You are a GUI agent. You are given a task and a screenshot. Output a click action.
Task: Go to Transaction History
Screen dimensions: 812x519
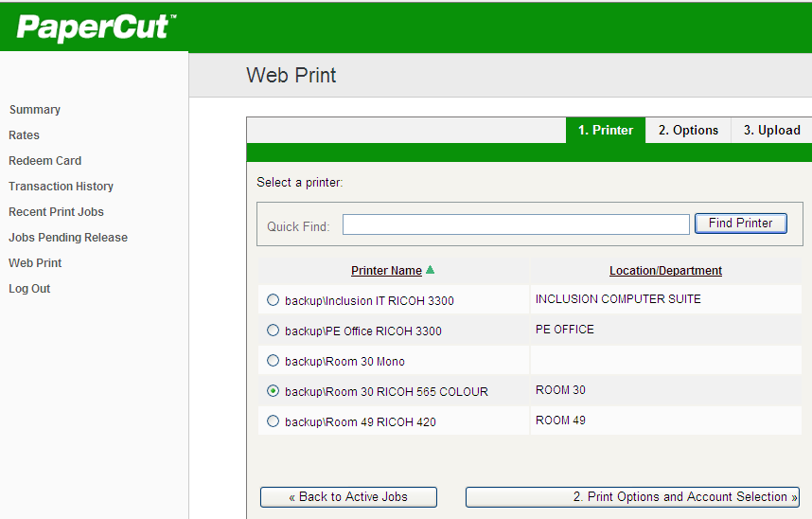click(62, 187)
